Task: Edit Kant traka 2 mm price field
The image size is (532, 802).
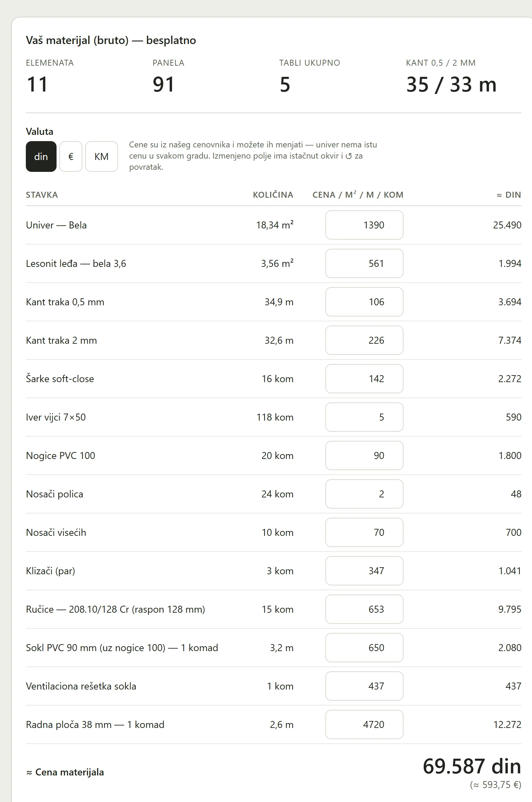Action: (364, 340)
